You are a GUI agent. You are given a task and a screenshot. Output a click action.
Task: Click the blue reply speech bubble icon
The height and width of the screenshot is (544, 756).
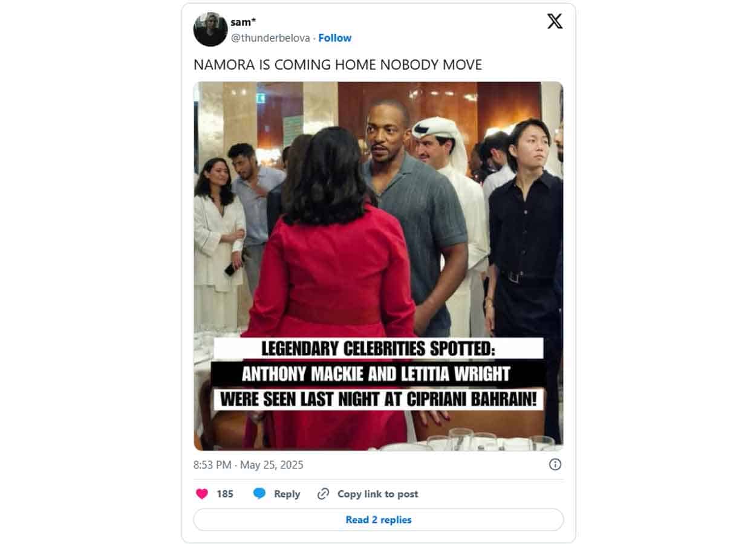pos(259,494)
